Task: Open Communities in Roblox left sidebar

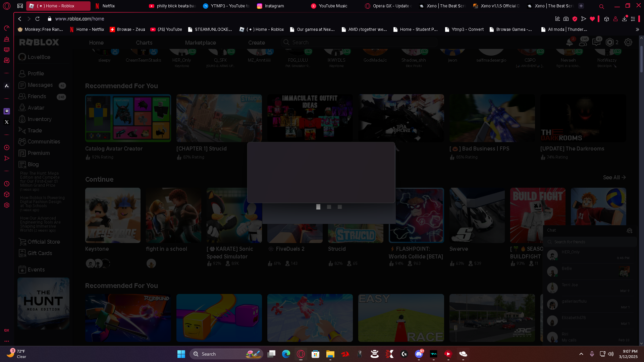Action: tap(40, 141)
